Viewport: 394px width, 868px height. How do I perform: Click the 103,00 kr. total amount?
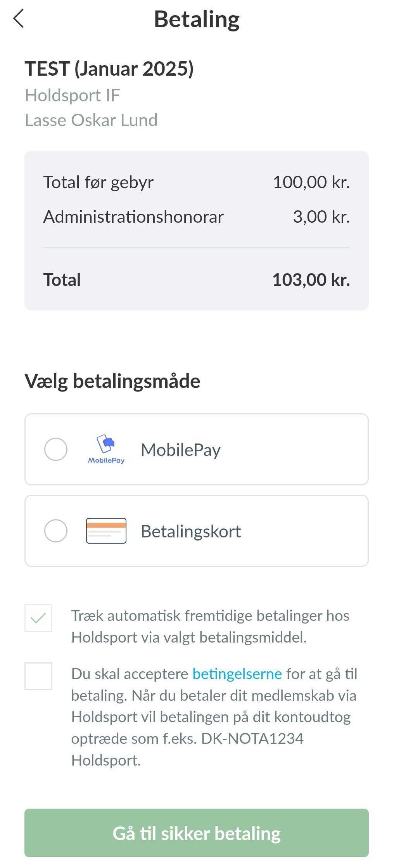point(311,280)
